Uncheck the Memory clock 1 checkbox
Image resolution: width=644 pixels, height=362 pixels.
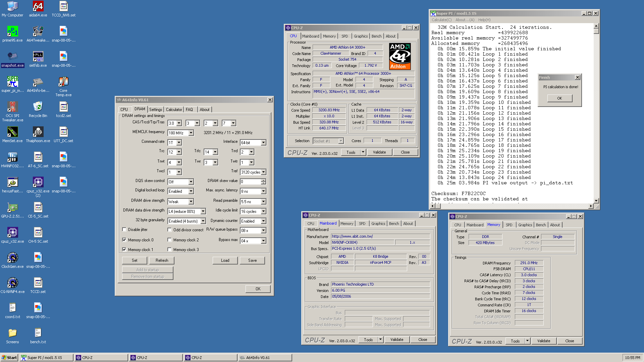coord(124,250)
